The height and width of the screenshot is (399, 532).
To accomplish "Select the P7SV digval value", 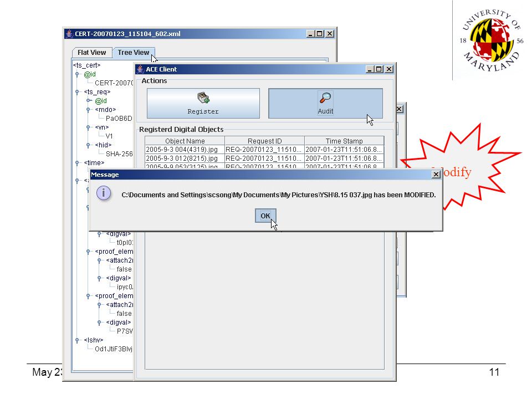I will [x=125, y=331].
